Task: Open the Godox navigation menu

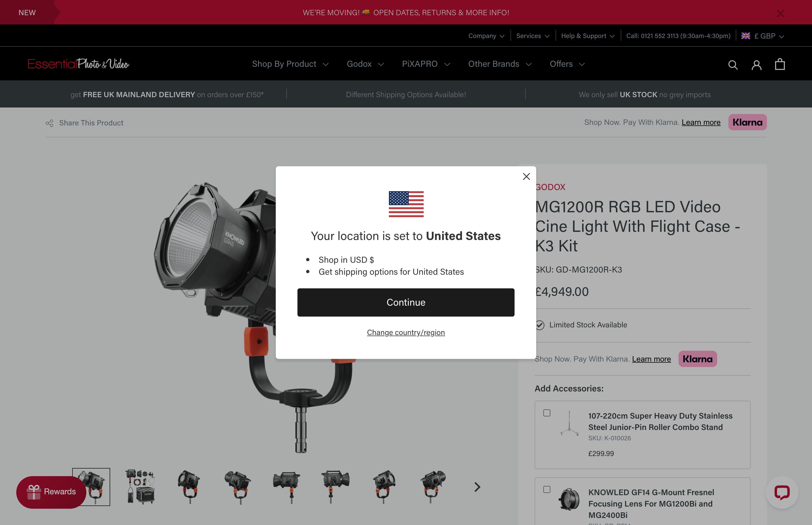Action: [x=365, y=64]
